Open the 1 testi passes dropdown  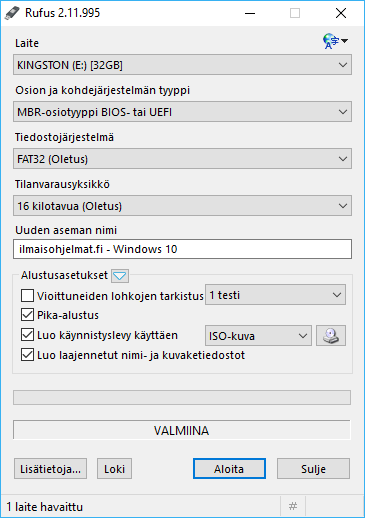point(275,295)
